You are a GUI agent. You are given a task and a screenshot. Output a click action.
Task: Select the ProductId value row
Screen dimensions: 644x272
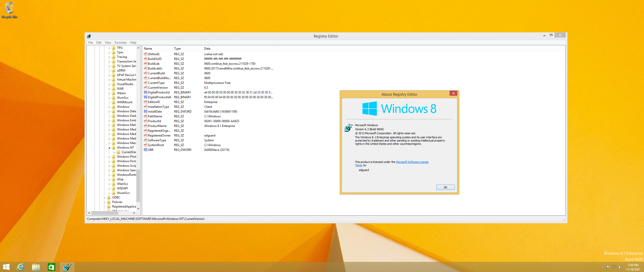point(209,121)
